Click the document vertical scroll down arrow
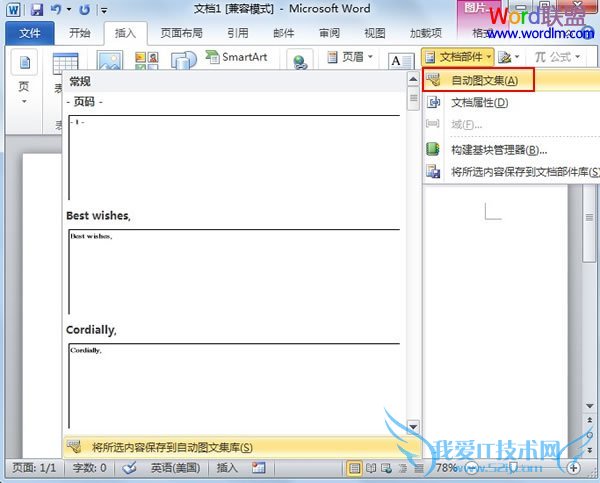The width and height of the screenshot is (600, 483). (590, 406)
